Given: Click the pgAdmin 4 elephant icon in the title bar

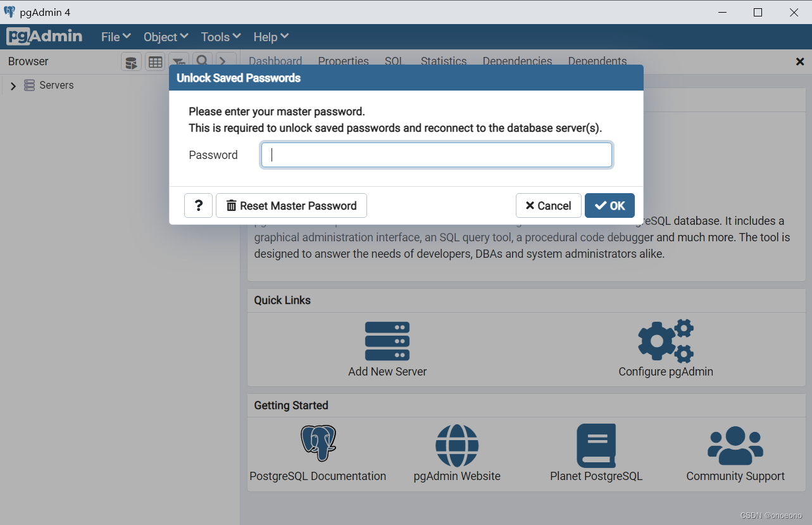Looking at the screenshot, I should [9, 12].
